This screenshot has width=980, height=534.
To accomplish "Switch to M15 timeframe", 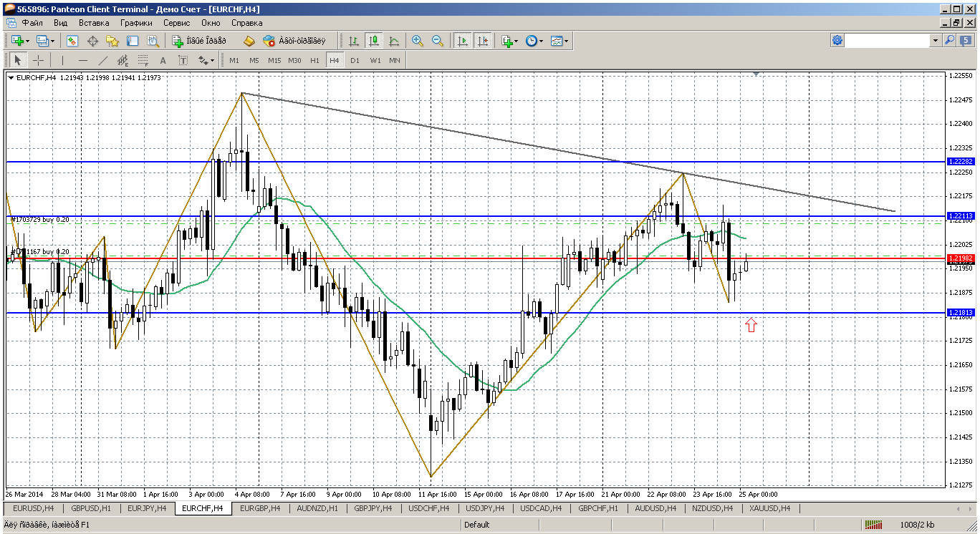I will (x=274, y=60).
